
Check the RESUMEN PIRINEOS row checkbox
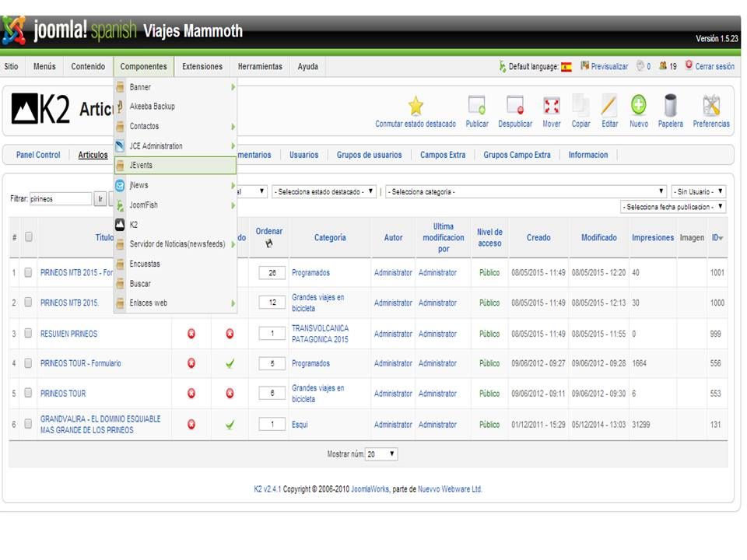tap(28, 334)
